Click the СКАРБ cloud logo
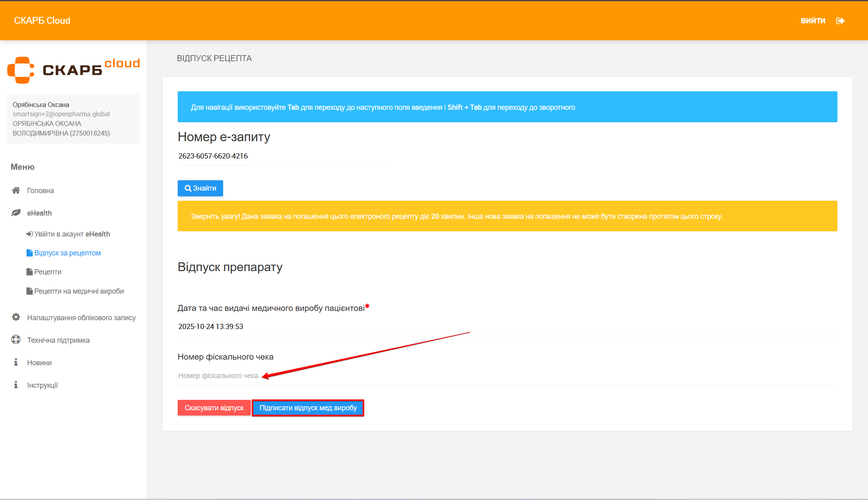Screen dimensions: 868x500 click(74, 70)
